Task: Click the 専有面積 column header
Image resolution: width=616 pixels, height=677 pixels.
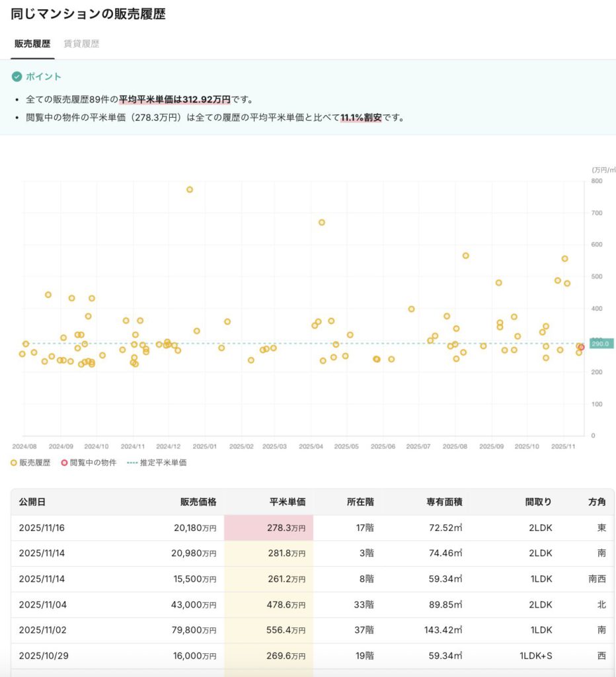Action: pyautogui.click(x=444, y=502)
